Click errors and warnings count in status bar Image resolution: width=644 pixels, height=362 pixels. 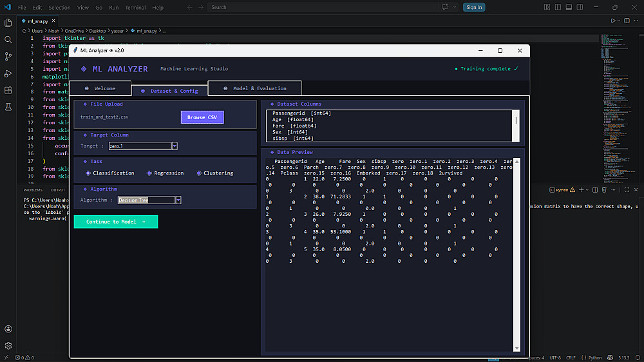[24, 358]
